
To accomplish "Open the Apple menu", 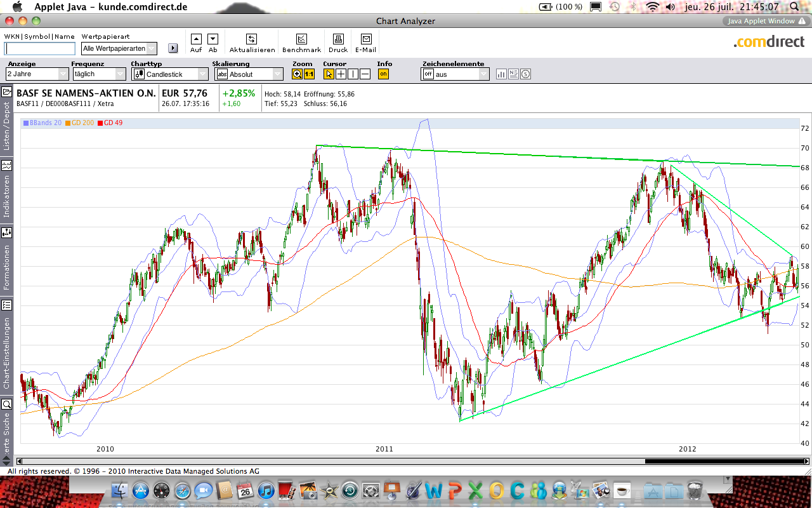I will 17,6.
